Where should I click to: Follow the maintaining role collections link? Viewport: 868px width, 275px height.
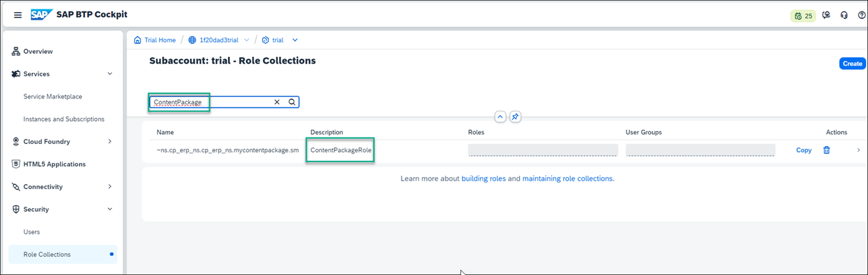point(568,179)
